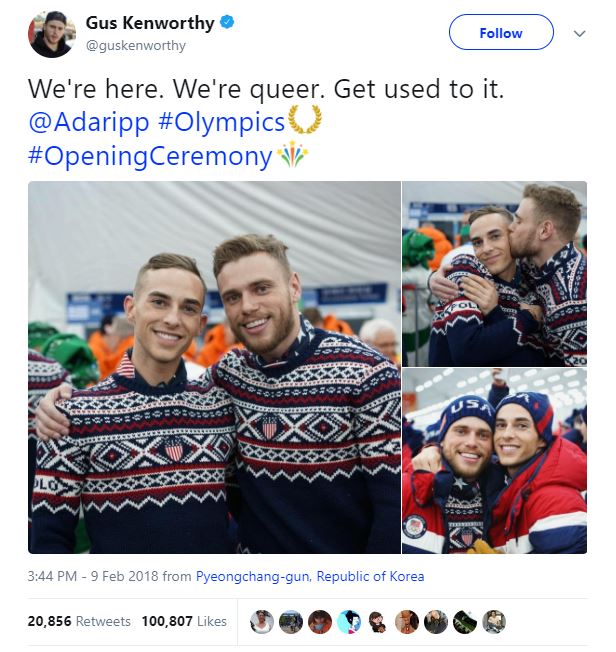The width and height of the screenshot is (616, 652).
Task: Open the last liker's avatar
Action: [494, 622]
